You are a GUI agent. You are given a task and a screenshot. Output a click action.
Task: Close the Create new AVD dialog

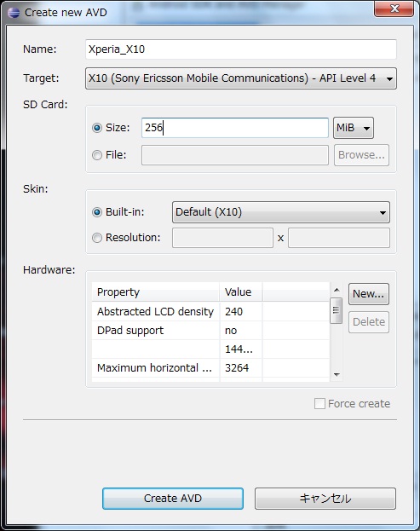(x=394, y=9)
